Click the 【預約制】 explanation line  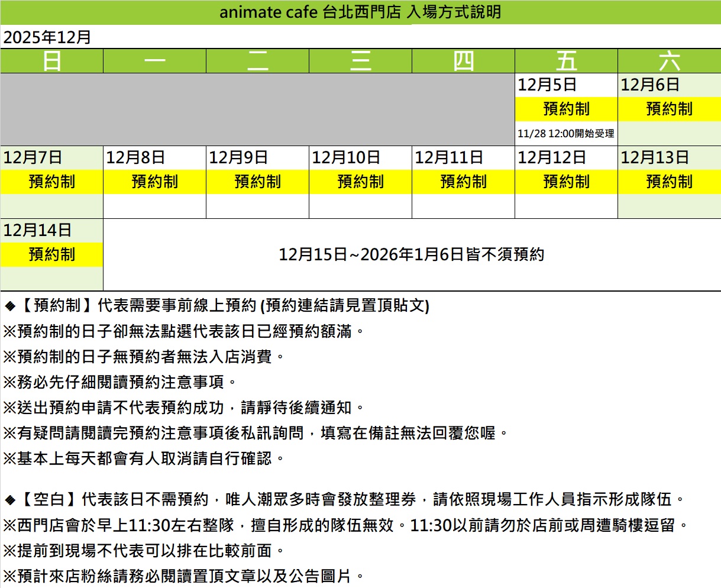click(x=217, y=305)
